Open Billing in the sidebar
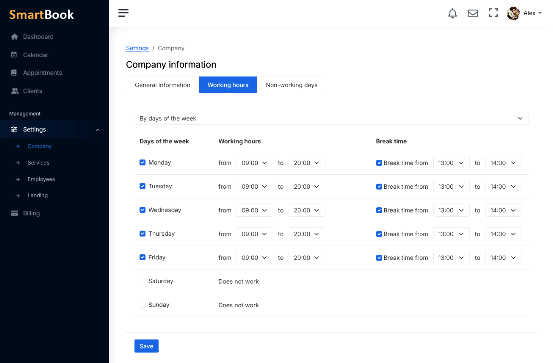This screenshot has height=363, width=553. coord(31,213)
